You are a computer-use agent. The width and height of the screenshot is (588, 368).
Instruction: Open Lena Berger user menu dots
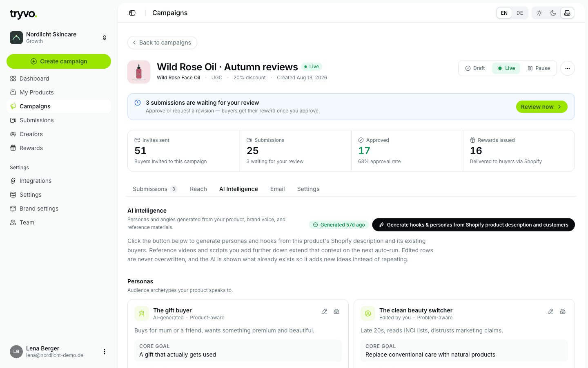coord(105,352)
